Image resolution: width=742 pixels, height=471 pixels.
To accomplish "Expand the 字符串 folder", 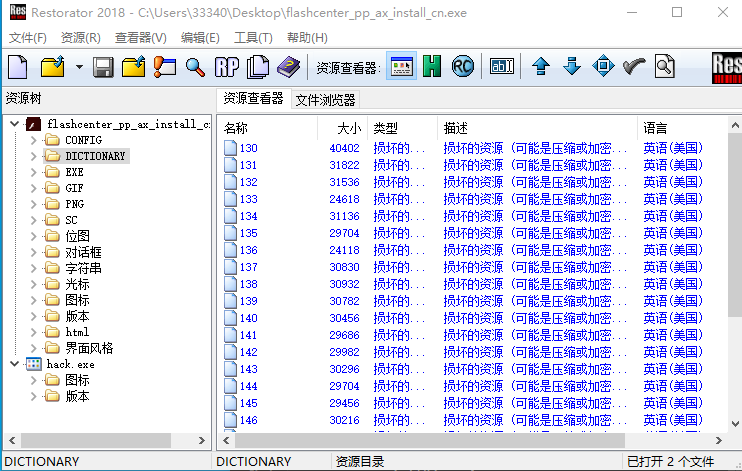I will (33, 268).
